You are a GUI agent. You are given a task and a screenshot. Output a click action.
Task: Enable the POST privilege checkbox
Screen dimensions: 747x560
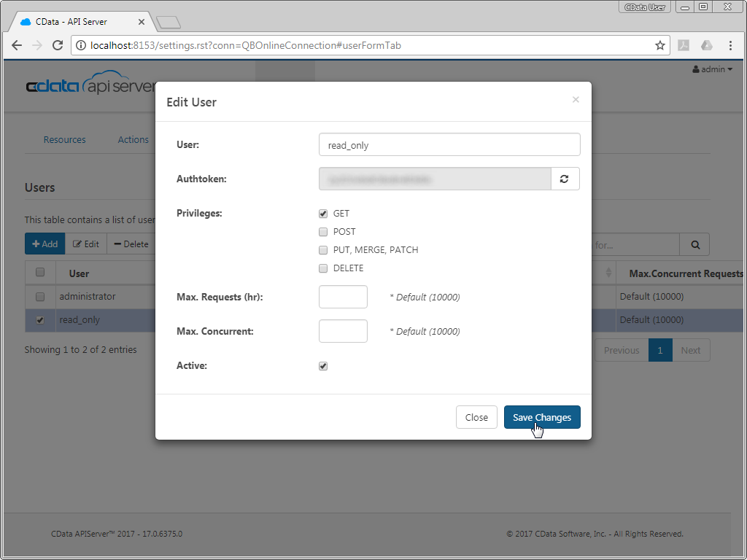point(323,232)
